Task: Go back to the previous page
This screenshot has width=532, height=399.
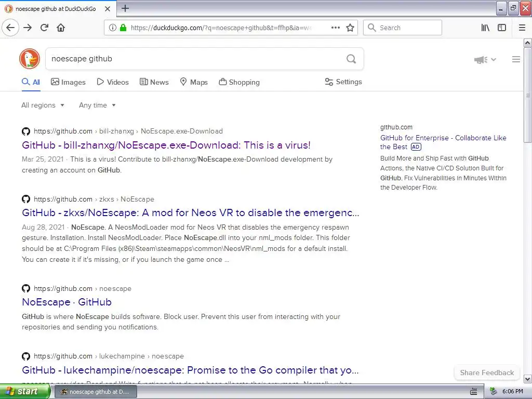Action: coord(10,28)
